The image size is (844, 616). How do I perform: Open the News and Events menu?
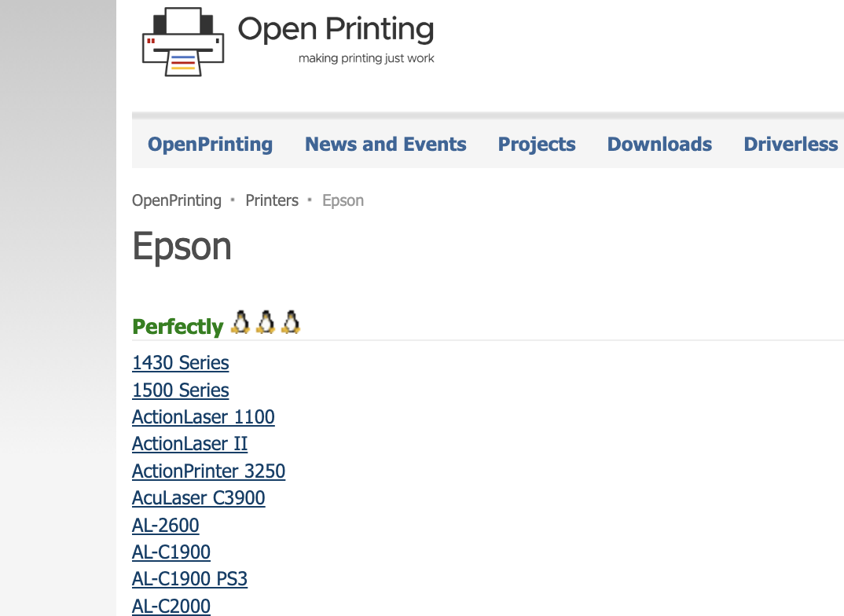tap(385, 145)
